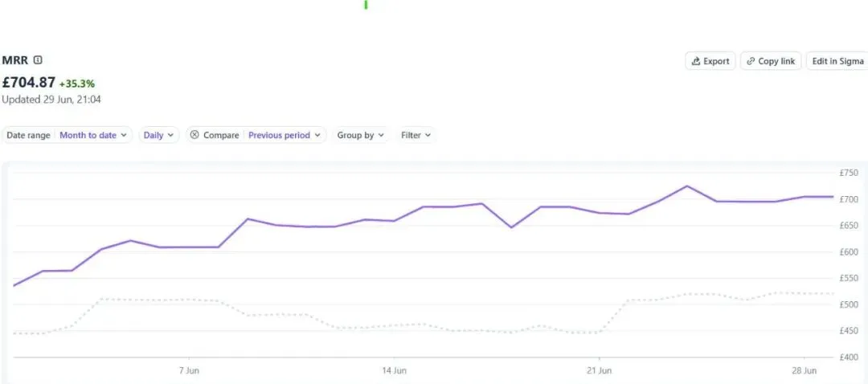The height and width of the screenshot is (384, 868).
Task: Click the £704.87 MRR value
Action: [29, 83]
